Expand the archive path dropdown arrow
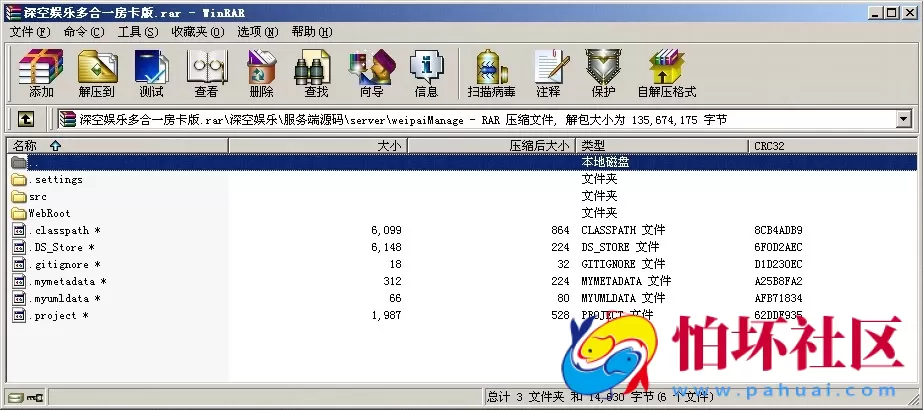923x410 pixels. click(x=904, y=120)
